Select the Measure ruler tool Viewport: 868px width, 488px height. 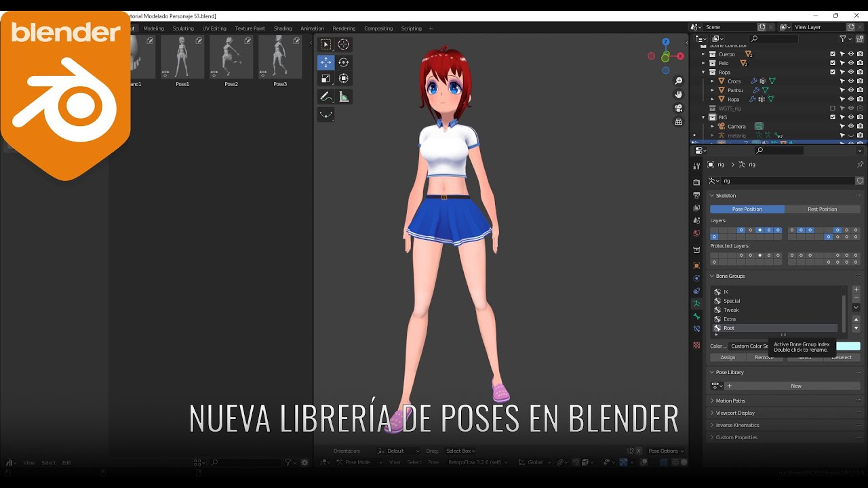pyautogui.click(x=344, y=97)
